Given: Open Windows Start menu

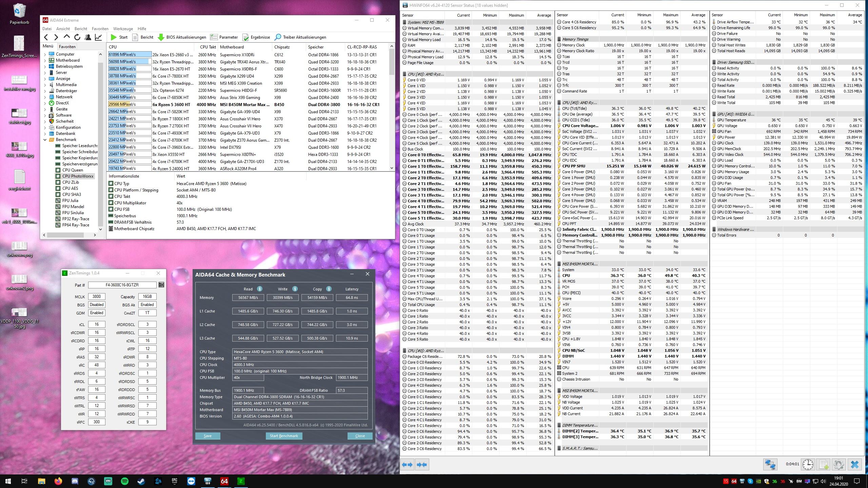Looking at the screenshot, I should coord(8,481).
